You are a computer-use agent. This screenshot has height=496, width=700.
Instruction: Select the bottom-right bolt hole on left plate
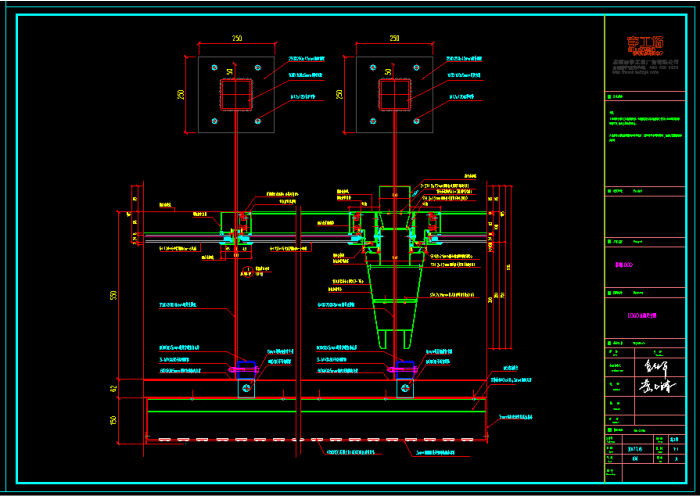pos(258,122)
